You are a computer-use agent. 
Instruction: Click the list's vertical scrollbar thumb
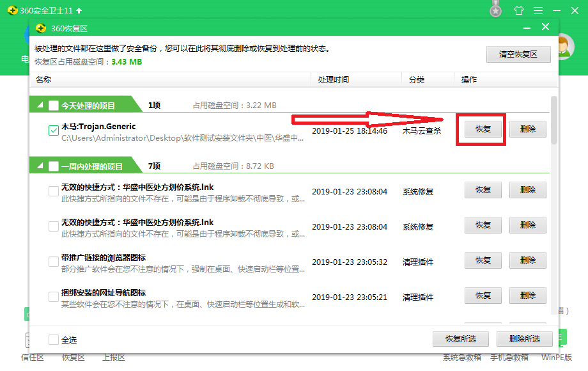pyautogui.click(x=554, y=120)
